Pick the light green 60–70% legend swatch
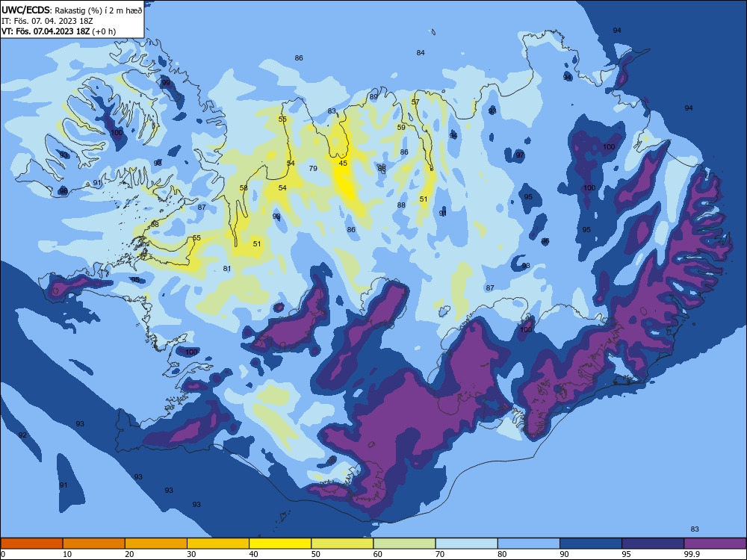The width and height of the screenshot is (747, 560). (x=404, y=544)
